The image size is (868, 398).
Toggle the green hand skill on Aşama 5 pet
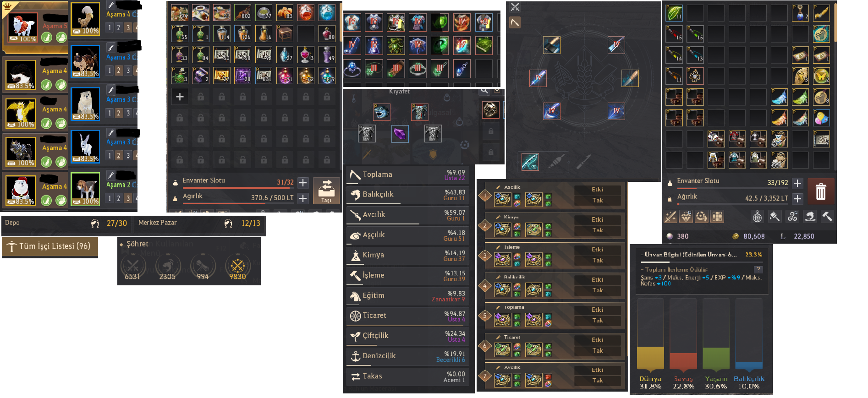click(61, 38)
